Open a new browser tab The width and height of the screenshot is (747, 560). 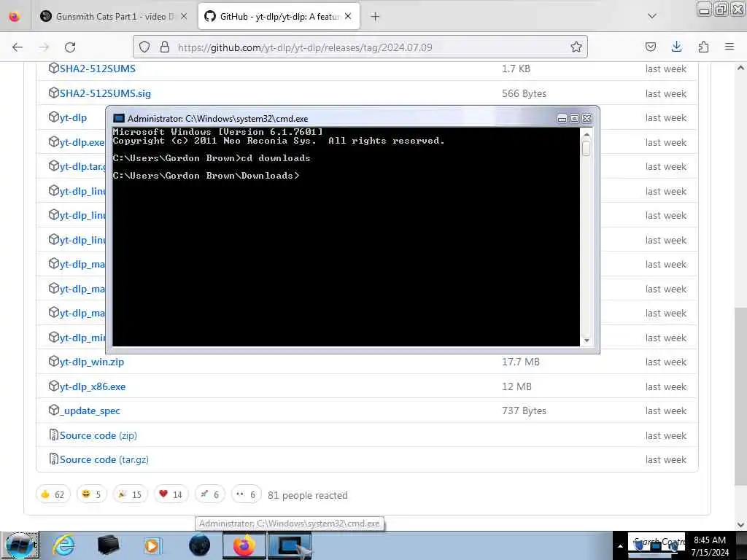coord(375,17)
